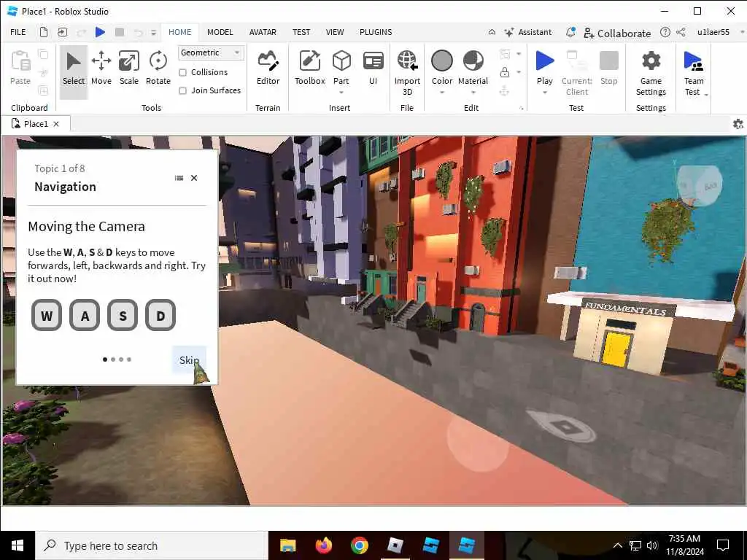Open Game Settings
This screenshot has width=747, height=560.
coord(651,72)
